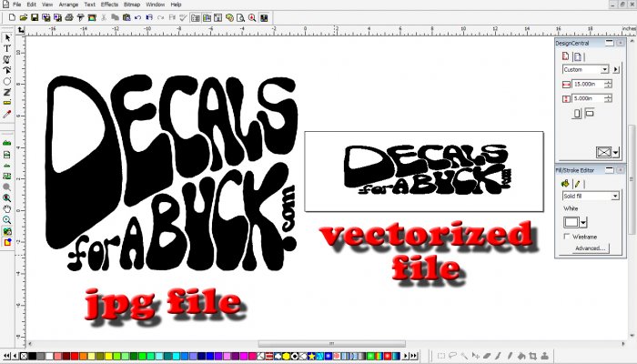This screenshot has height=364, width=637.
Task: Open the Help menu
Action: click(x=176, y=5)
